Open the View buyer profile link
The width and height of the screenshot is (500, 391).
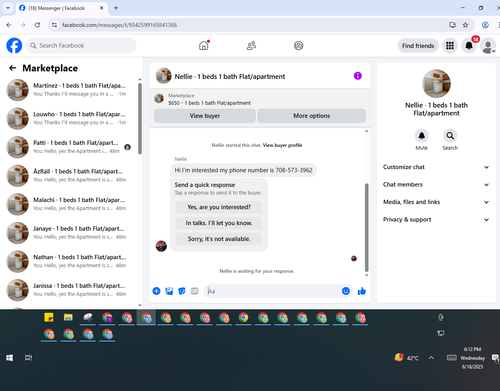click(282, 145)
